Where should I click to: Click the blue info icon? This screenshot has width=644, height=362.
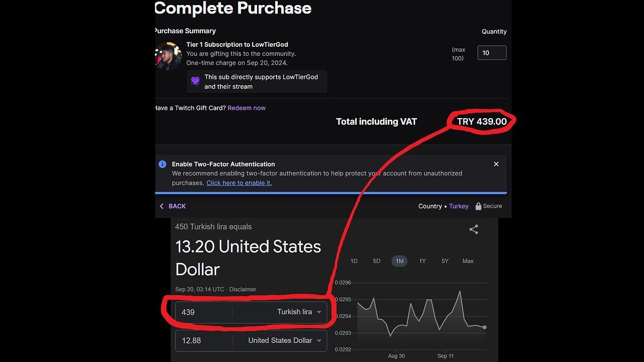[163, 164]
